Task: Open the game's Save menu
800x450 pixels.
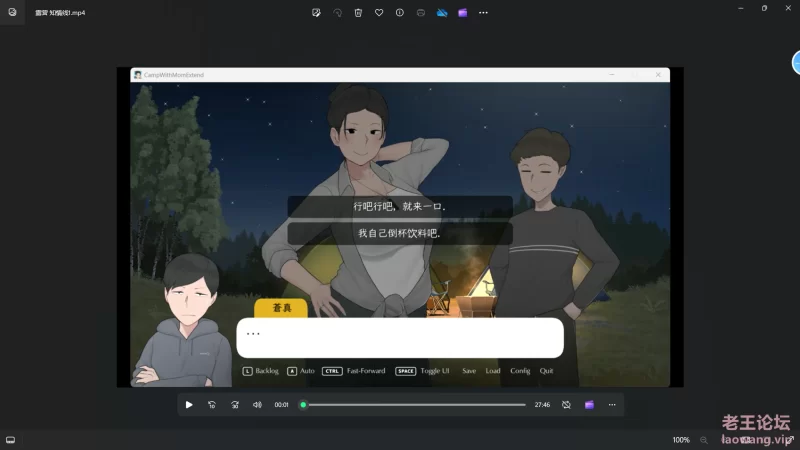Action: [469, 371]
